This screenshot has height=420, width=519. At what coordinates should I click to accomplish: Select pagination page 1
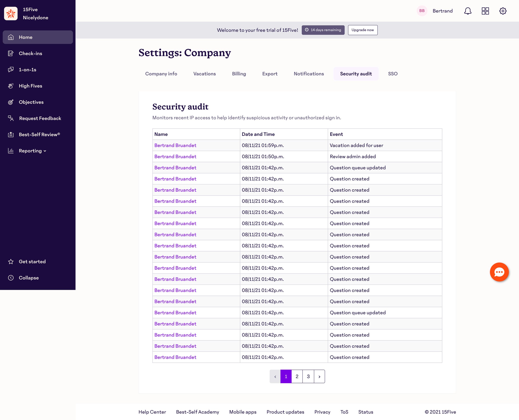(286, 377)
